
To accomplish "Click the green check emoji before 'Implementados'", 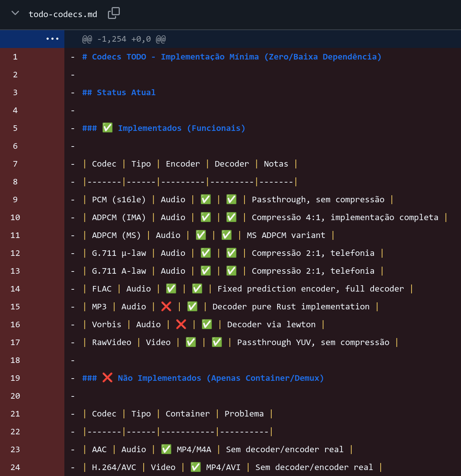I will click(x=108, y=128).
